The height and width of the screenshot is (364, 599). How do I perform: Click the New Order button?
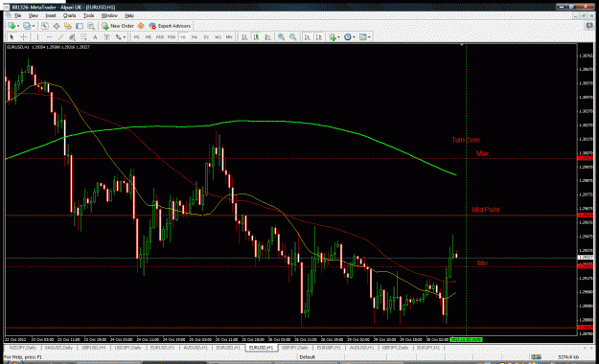tap(118, 26)
